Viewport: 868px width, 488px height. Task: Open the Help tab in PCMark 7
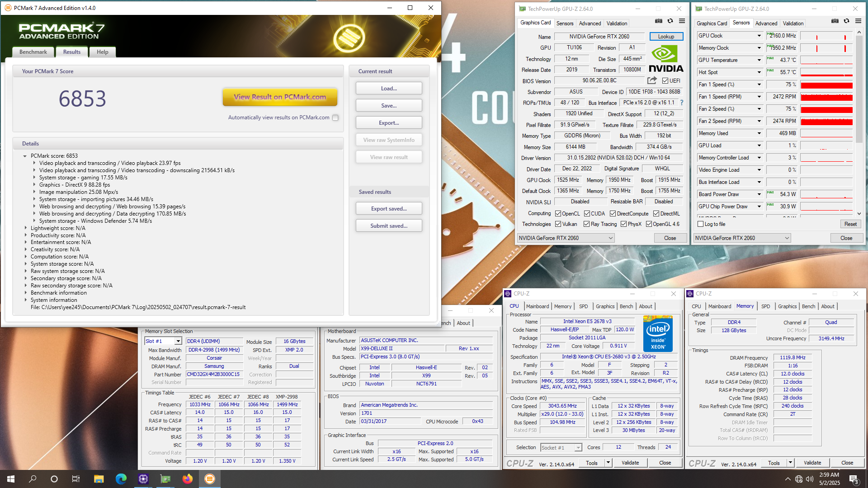[103, 52]
